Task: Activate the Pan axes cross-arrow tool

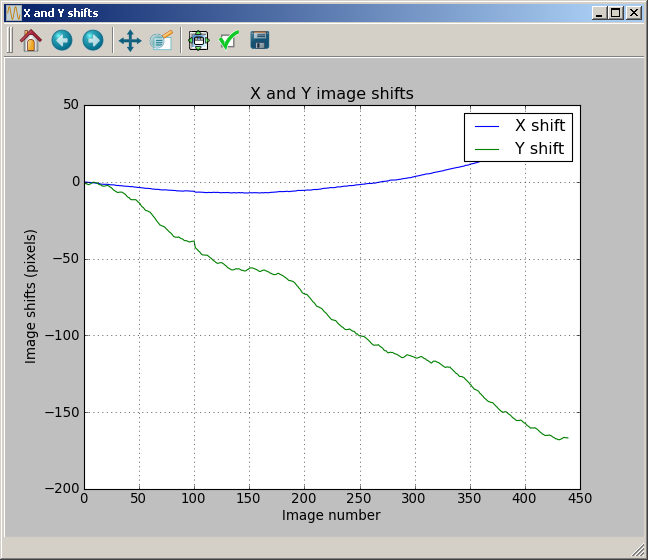Action: tap(130, 41)
